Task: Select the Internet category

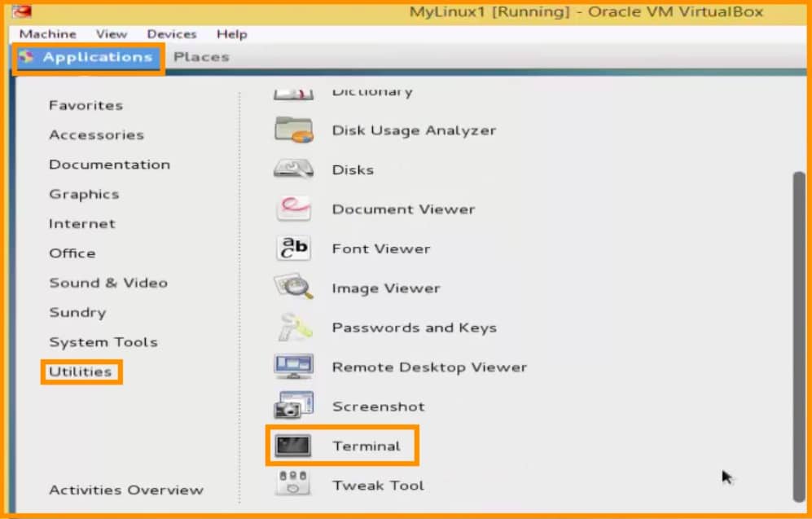Action: point(81,223)
